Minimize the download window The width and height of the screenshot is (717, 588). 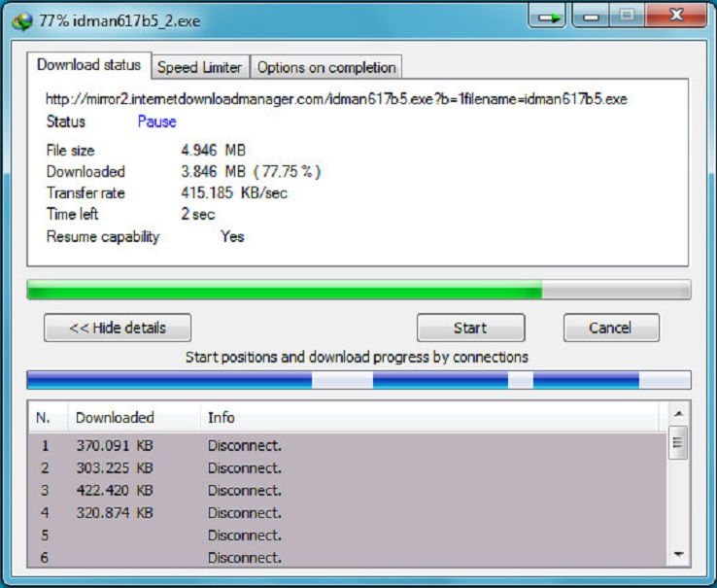coord(591,17)
